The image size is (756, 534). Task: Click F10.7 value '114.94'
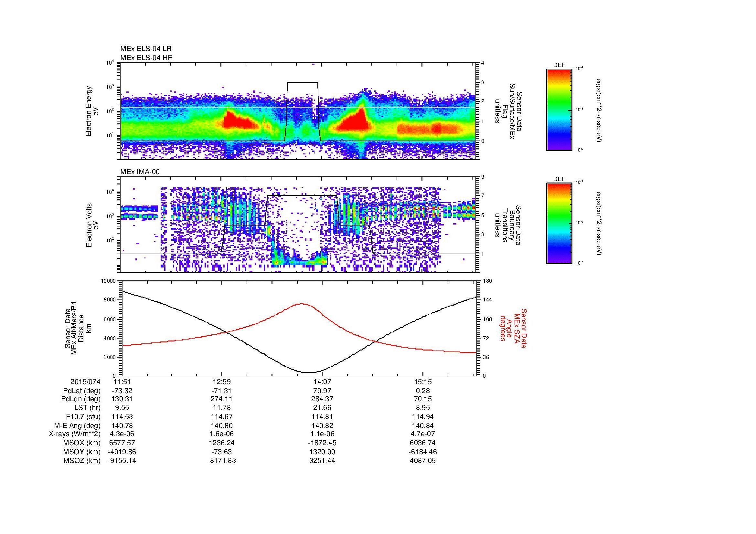pyautogui.click(x=423, y=416)
